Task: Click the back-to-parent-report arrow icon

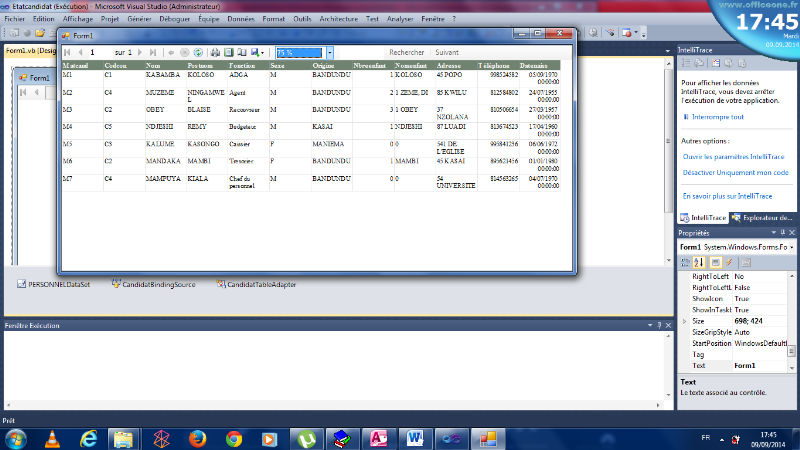Action: pos(171,53)
